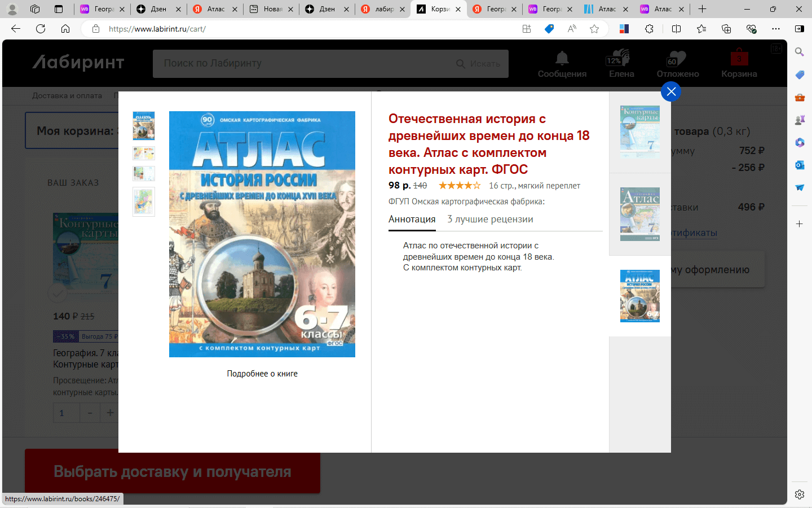Go to browser Home page
Viewport: 812px width, 508px height.
[x=65, y=29]
